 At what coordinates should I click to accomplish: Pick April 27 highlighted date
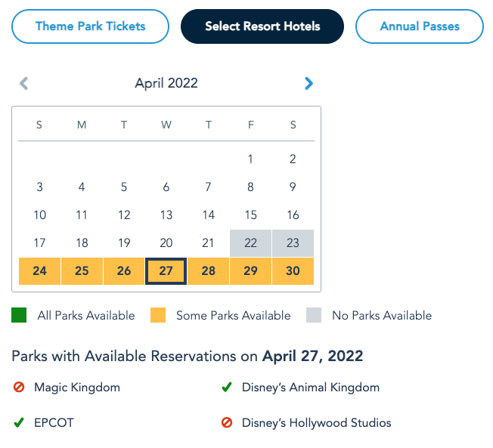coord(166,271)
